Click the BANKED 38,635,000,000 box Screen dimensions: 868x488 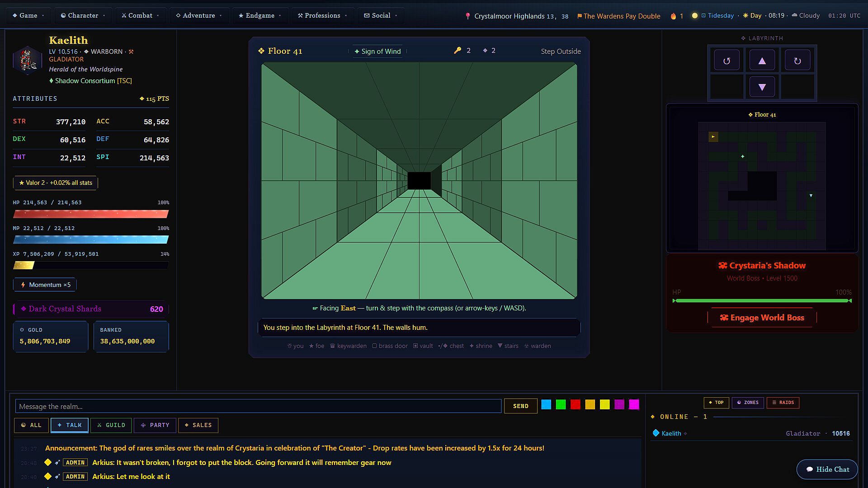[x=131, y=336]
